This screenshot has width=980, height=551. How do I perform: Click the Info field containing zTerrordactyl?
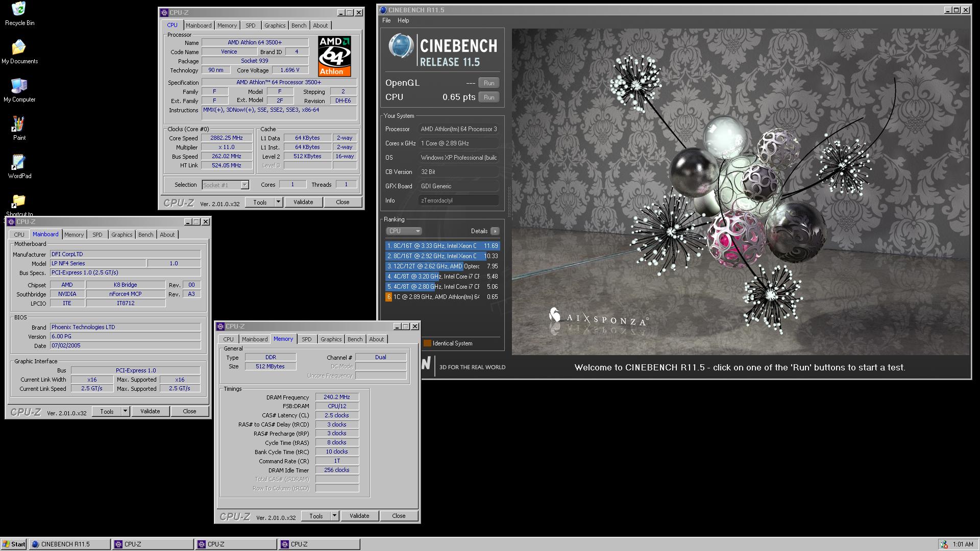click(x=458, y=201)
